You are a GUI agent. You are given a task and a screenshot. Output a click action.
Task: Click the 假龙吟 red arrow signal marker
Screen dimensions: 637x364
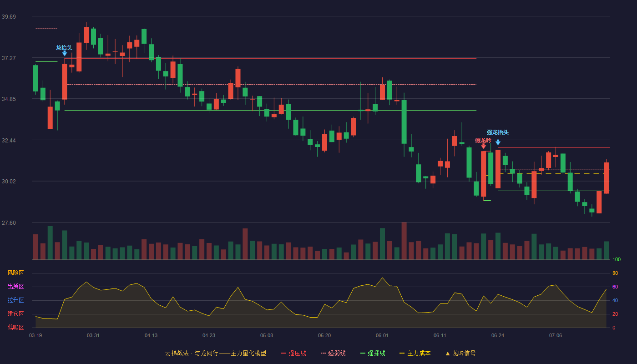[x=483, y=146]
